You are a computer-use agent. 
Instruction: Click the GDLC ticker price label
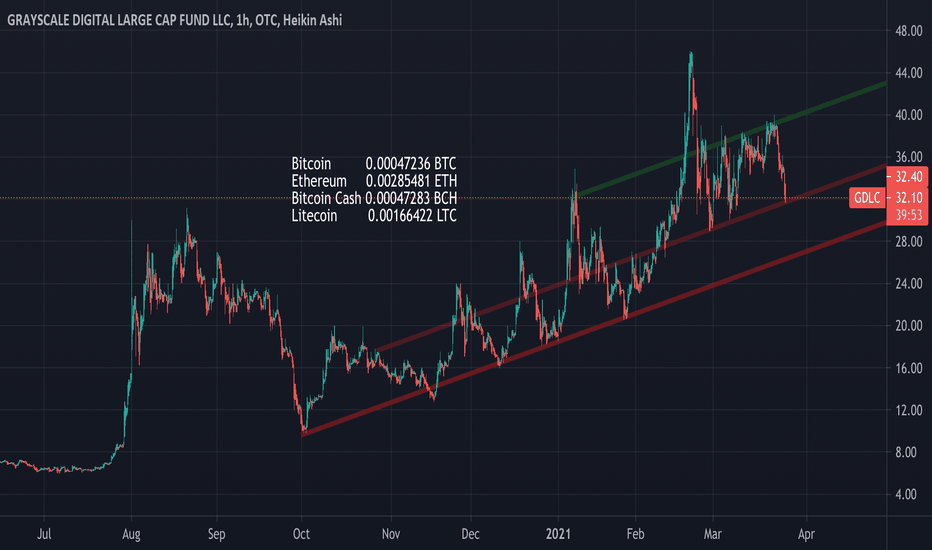tap(867, 198)
